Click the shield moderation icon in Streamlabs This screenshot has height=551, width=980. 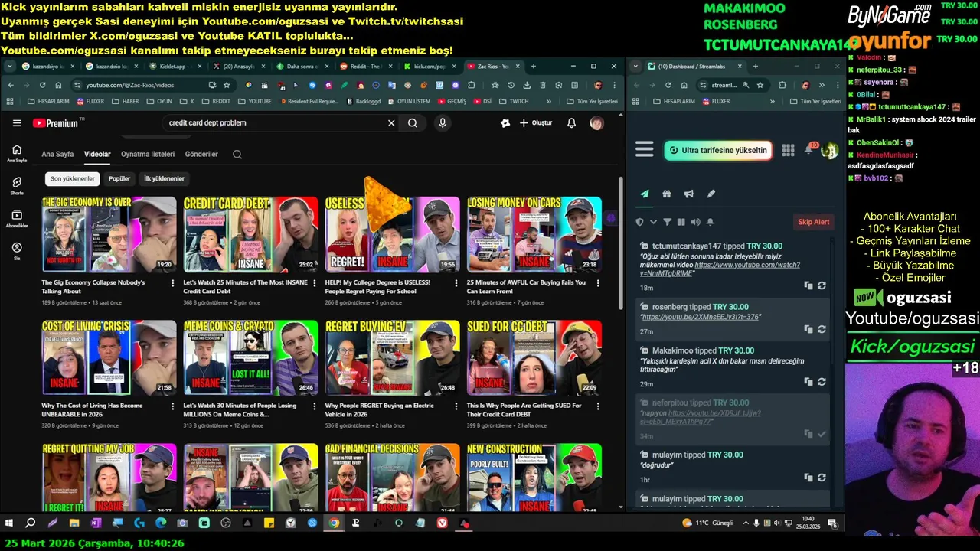[x=640, y=222]
